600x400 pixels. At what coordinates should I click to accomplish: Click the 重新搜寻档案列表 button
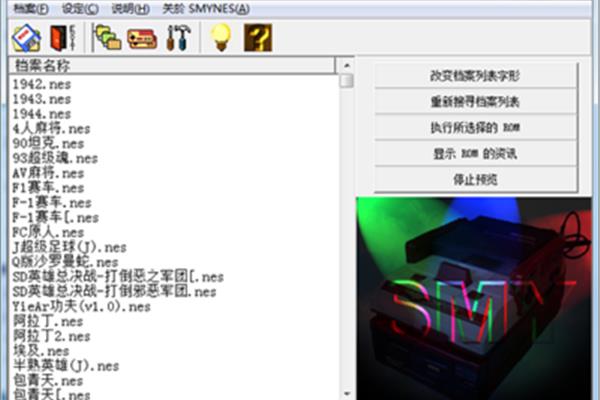point(475,101)
